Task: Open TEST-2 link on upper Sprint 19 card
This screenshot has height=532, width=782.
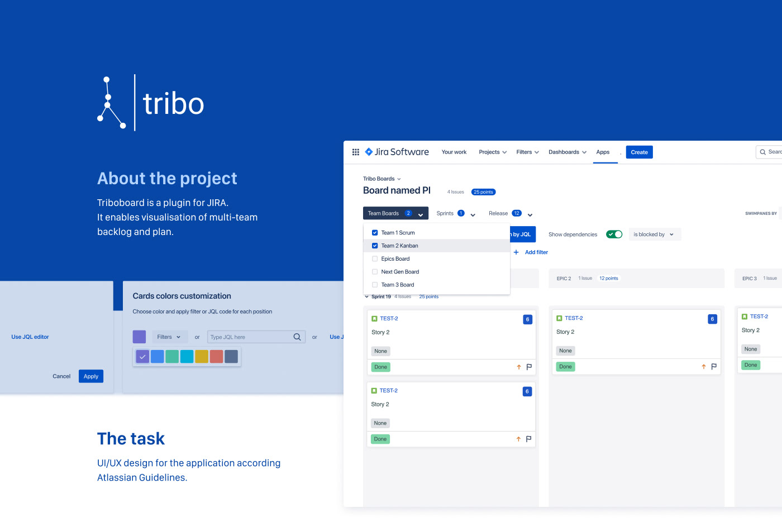Action: (x=389, y=319)
